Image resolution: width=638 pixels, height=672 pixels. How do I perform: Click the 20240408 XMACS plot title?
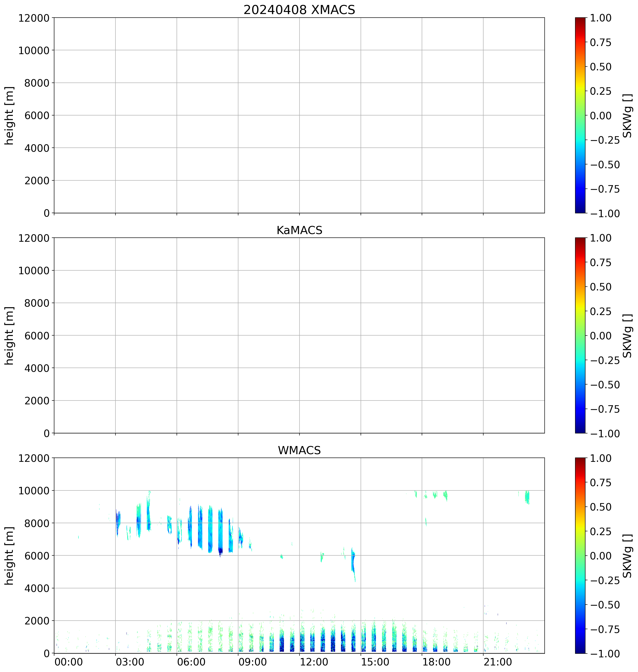[x=299, y=9]
